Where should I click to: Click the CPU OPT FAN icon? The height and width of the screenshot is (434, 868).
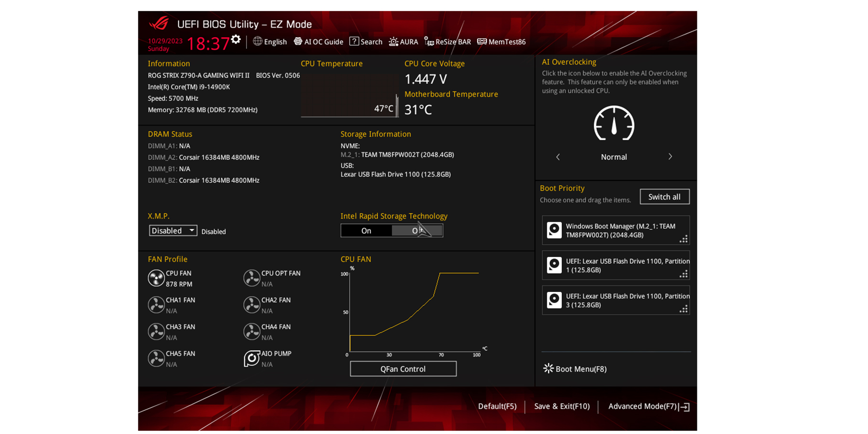252,278
